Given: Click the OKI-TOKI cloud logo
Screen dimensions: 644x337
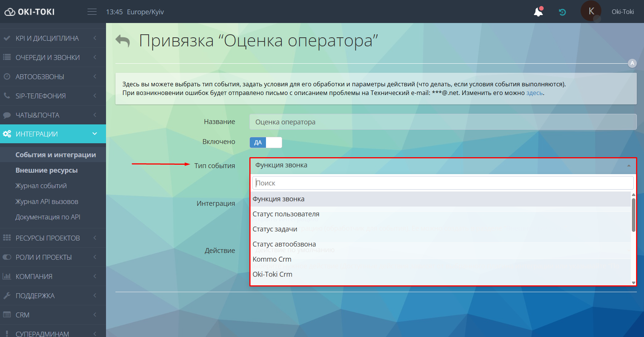Looking at the screenshot, I should click(x=29, y=12).
